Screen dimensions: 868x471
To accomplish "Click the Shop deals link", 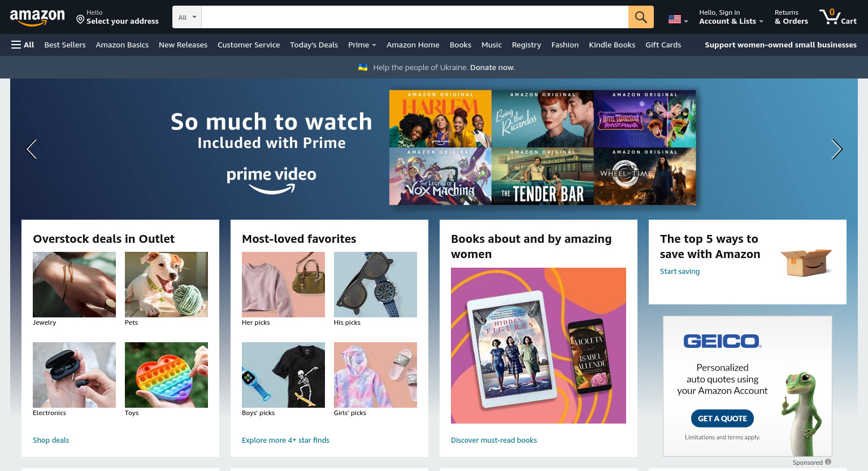I will [x=51, y=440].
